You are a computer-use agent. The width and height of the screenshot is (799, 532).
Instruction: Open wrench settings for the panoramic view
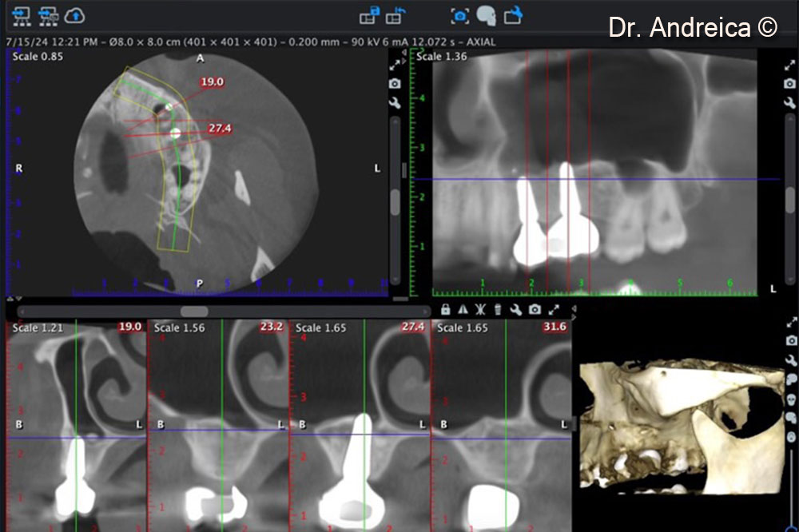point(789,101)
